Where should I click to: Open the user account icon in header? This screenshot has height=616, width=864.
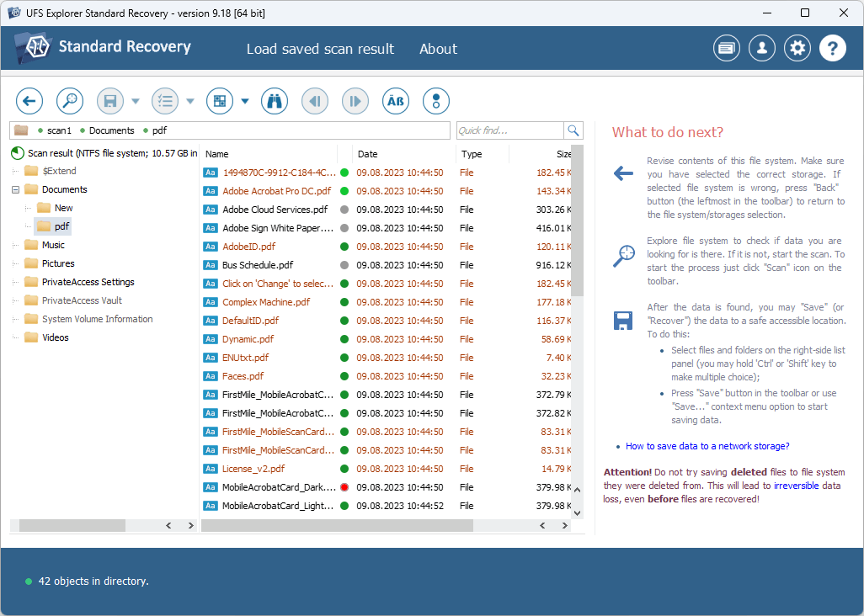pos(762,49)
